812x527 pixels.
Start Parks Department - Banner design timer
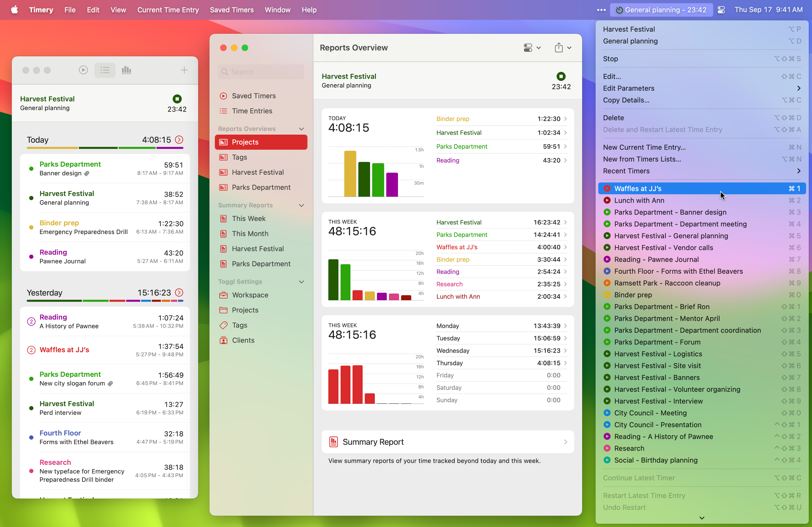tap(702, 212)
